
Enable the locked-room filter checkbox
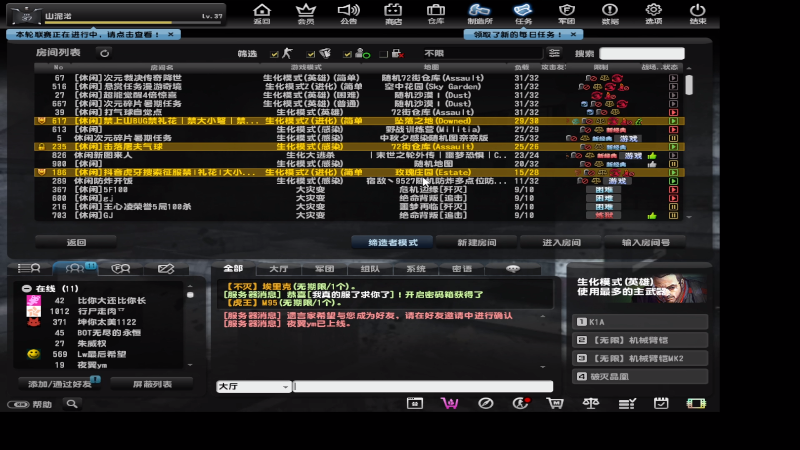pyautogui.click(x=384, y=54)
